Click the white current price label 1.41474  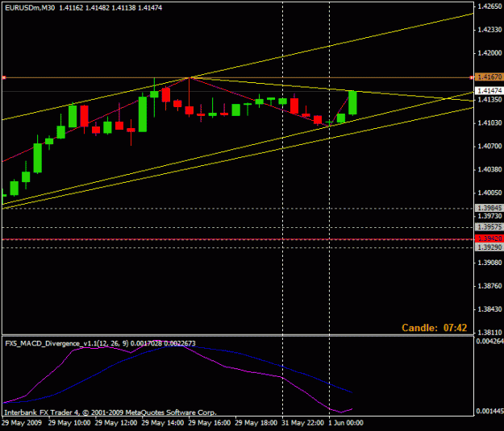pos(489,91)
